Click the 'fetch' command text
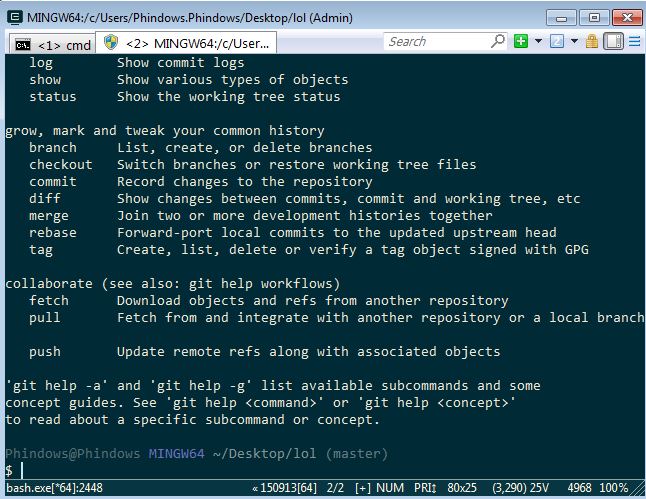Screen dimensions: 646x499 coord(49,301)
